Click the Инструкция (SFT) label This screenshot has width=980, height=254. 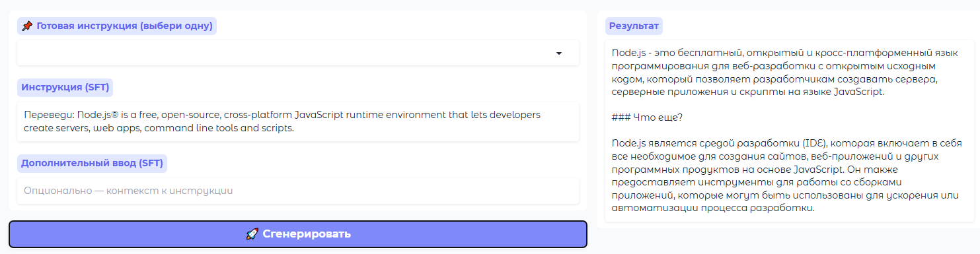65,87
